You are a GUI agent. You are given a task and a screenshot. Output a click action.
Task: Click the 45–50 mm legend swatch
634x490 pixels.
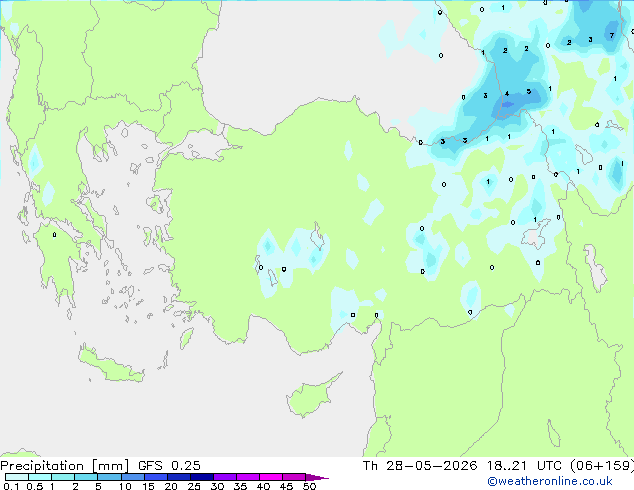[x=294, y=477]
